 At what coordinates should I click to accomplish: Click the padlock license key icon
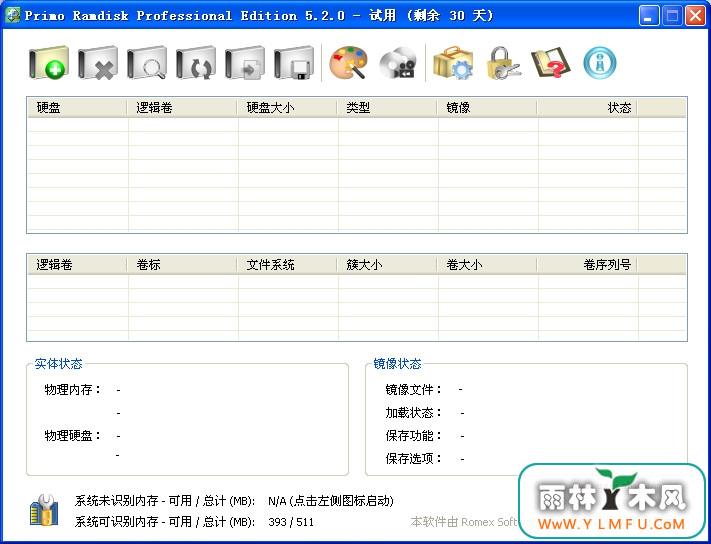pos(503,63)
